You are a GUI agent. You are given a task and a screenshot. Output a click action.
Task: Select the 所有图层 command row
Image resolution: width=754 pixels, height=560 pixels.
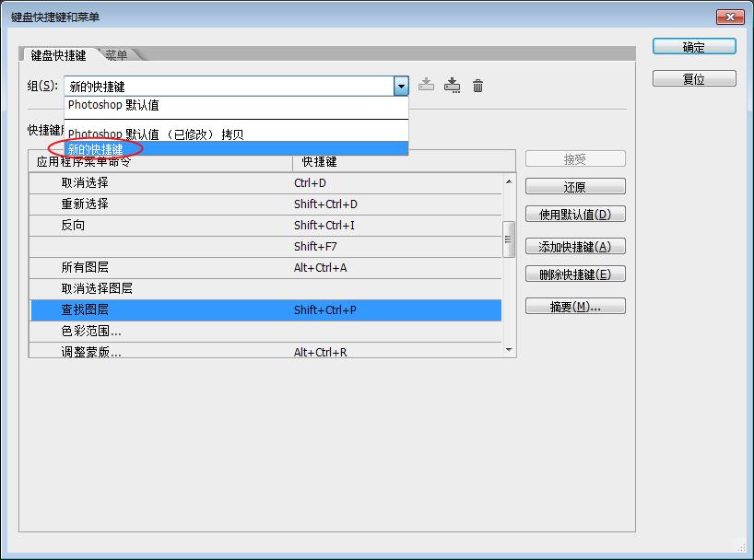pyautogui.click(x=265, y=268)
